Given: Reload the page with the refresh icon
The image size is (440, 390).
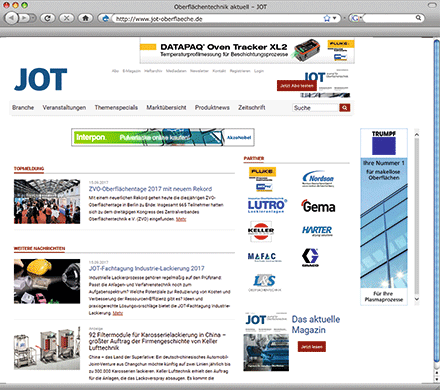Looking at the screenshot, I should tap(48, 18).
